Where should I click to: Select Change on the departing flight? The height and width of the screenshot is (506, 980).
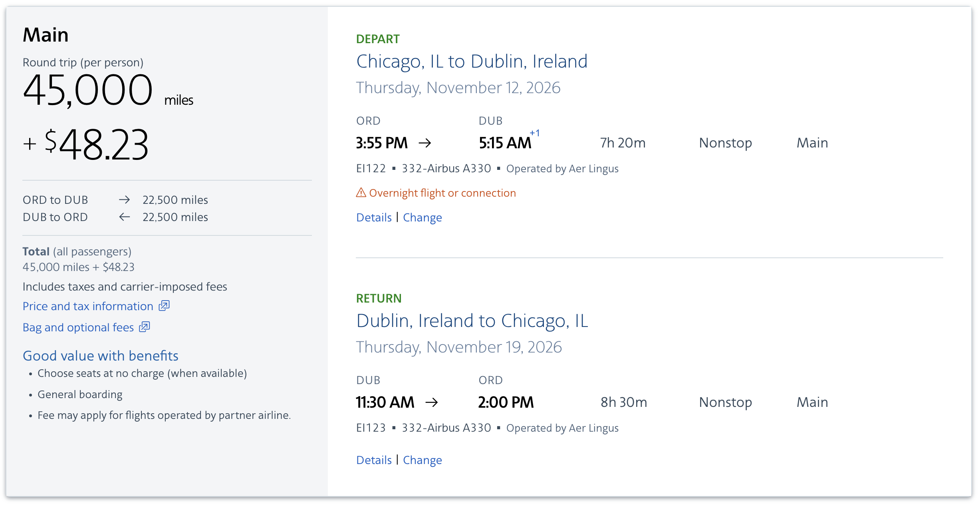(423, 217)
